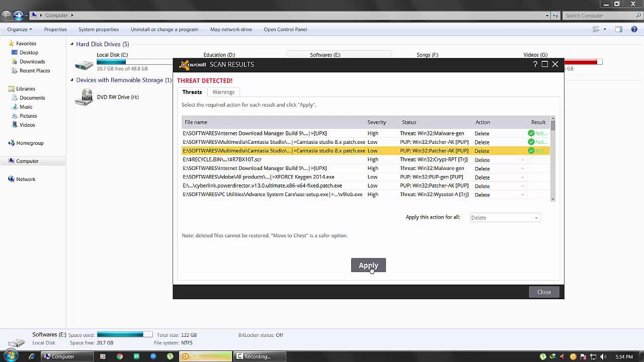
Task: Click Map network drive
Action: coord(231,29)
